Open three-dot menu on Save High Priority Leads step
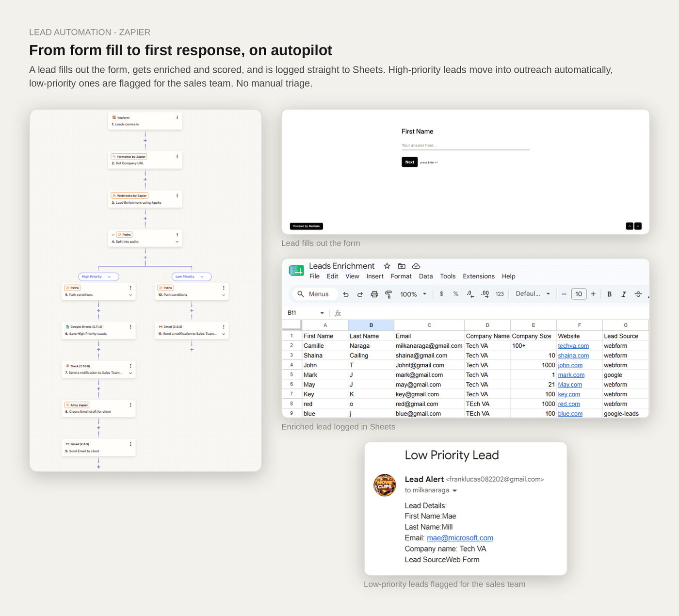The image size is (679, 616). [x=130, y=327]
